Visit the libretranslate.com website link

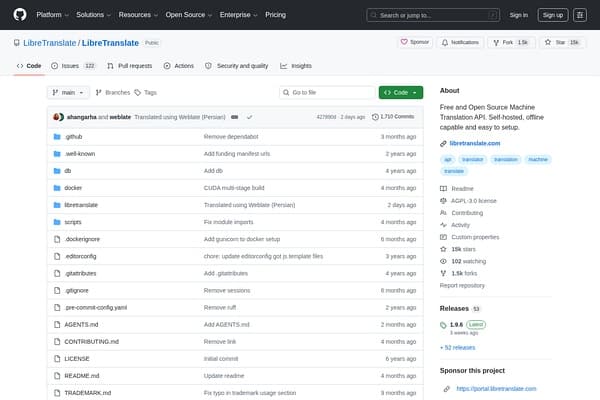474,143
